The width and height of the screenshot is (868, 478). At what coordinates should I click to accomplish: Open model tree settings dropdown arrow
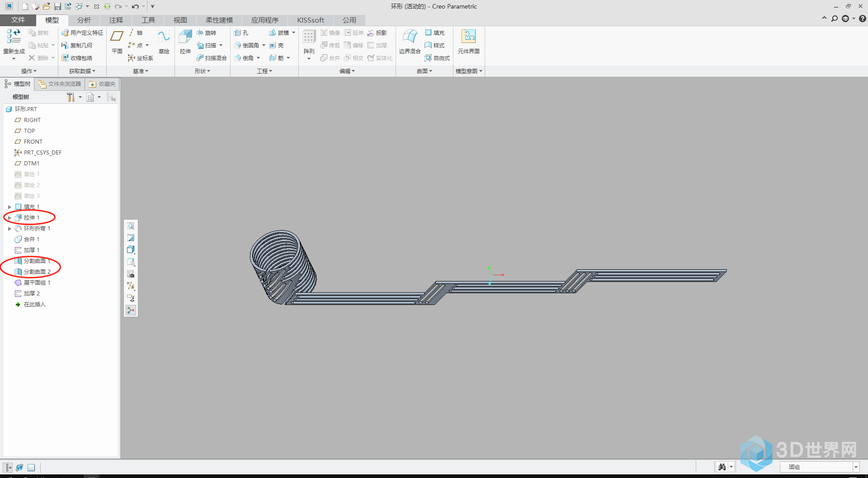(80, 97)
